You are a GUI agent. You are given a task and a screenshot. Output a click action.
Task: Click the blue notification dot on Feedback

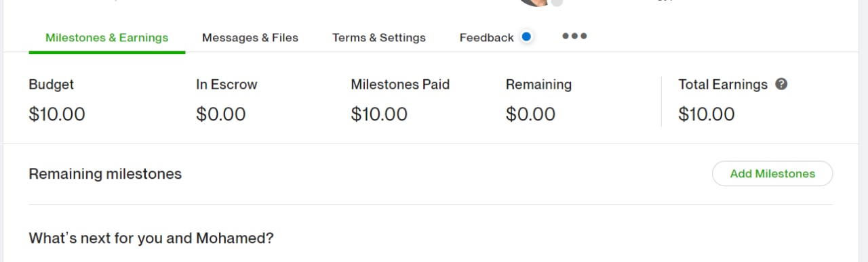526,37
